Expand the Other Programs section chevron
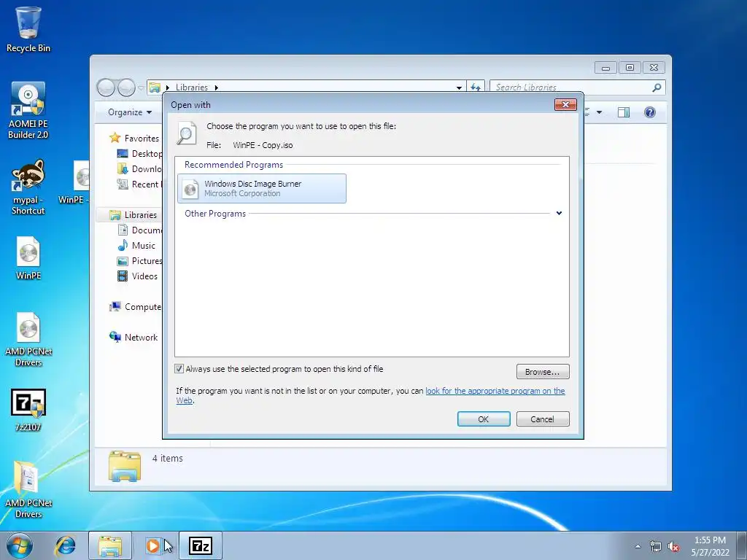Image resolution: width=747 pixels, height=560 pixels. click(x=559, y=214)
